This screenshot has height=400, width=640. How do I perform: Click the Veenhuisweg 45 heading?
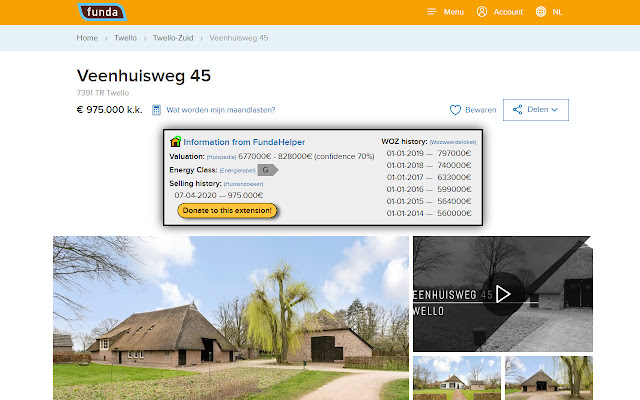point(144,76)
